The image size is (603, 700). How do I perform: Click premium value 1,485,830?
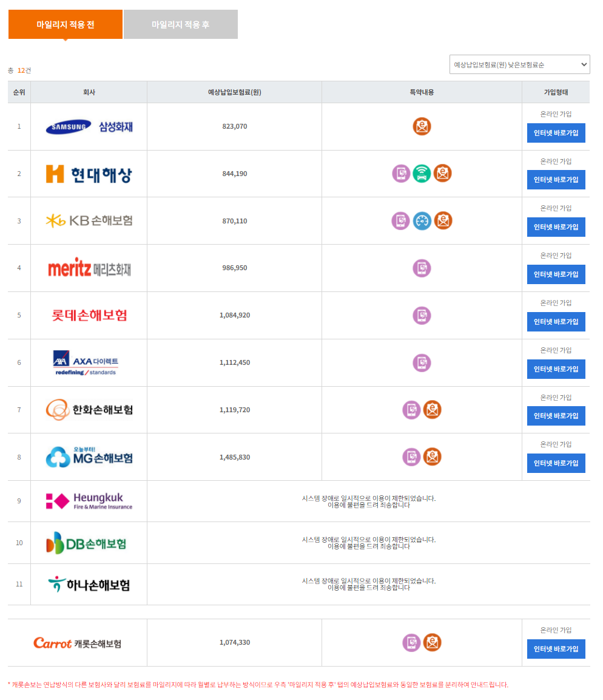coord(235,457)
